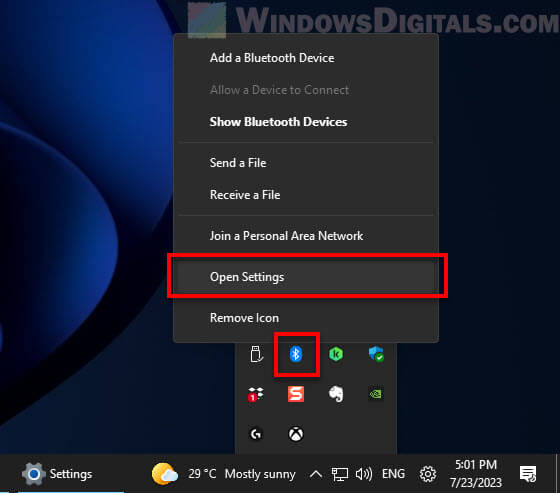The height and width of the screenshot is (493, 560).
Task: Click the gear icon in system tray
Action: coord(428,474)
